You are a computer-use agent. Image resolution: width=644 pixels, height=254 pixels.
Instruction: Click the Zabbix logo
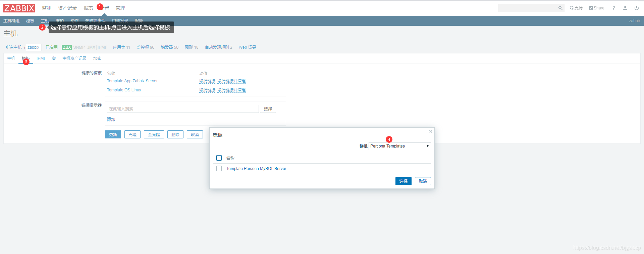click(x=19, y=8)
